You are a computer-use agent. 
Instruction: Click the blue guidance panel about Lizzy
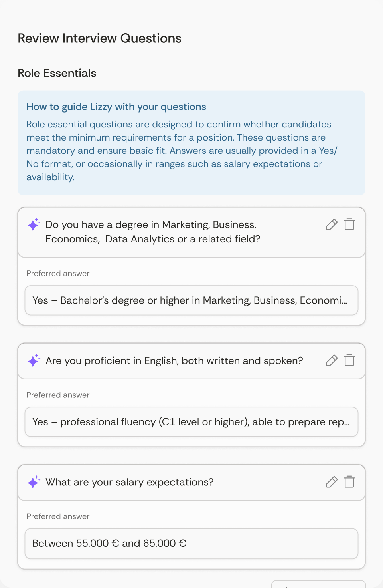point(191,142)
